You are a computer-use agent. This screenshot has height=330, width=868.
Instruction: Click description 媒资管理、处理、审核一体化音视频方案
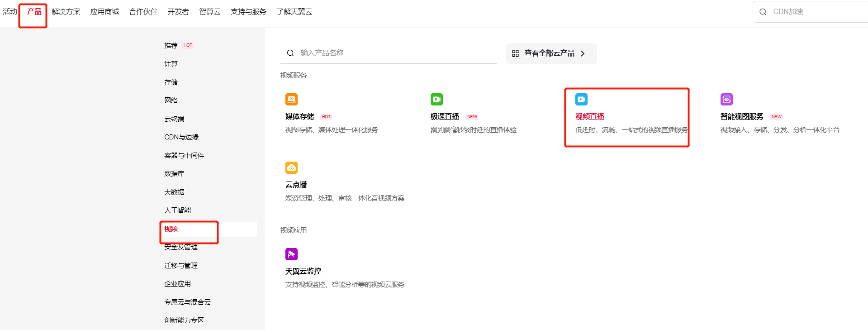pos(345,198)
